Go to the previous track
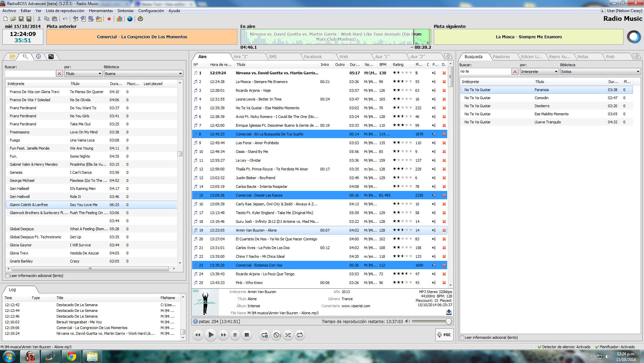 pyautogui.click(x=198, y=335)
